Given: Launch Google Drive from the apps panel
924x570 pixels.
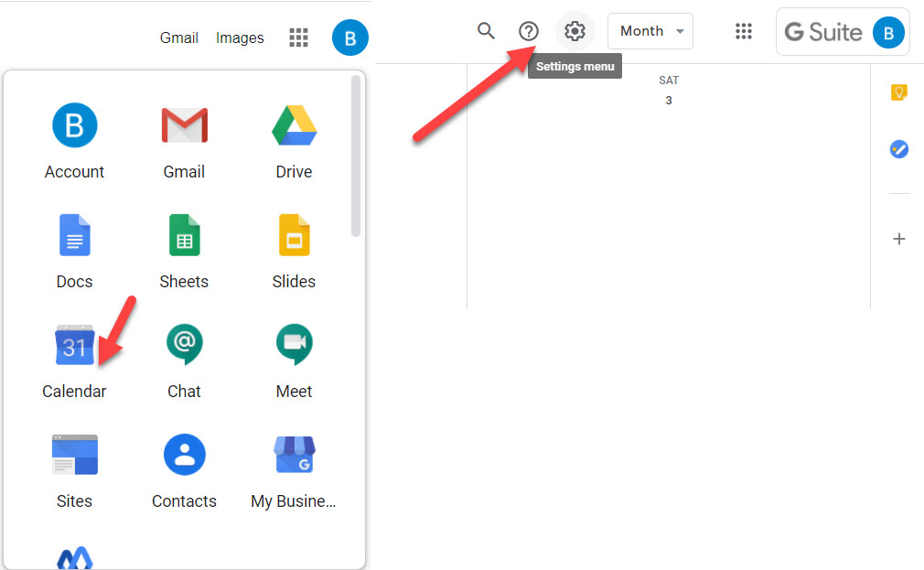Looking at the screenshot, I should click(x=294, y=125).
